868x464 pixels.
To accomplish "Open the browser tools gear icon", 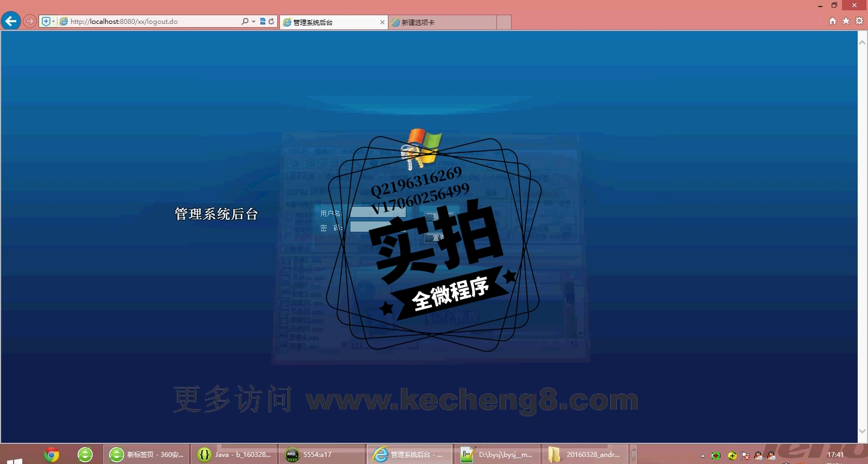I will tap(859, 21).
